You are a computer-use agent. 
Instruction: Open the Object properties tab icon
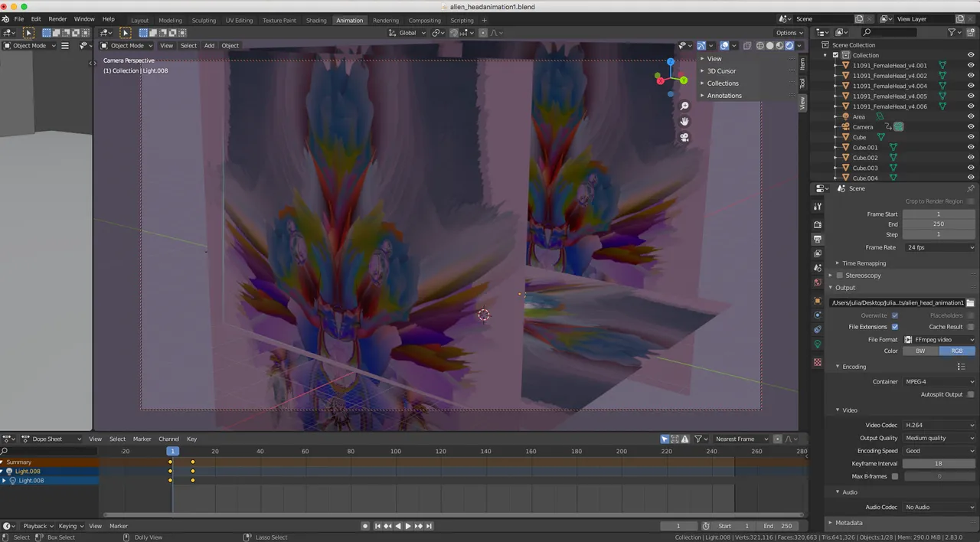(818, 301)
